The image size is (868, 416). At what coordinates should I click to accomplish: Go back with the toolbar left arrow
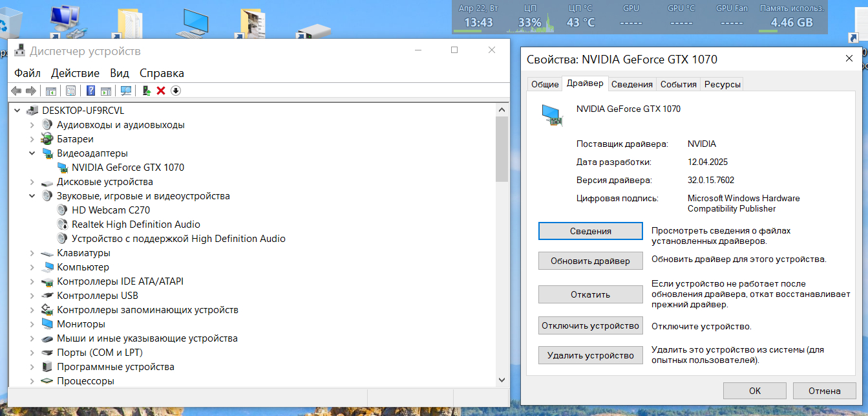coord(16,91)
